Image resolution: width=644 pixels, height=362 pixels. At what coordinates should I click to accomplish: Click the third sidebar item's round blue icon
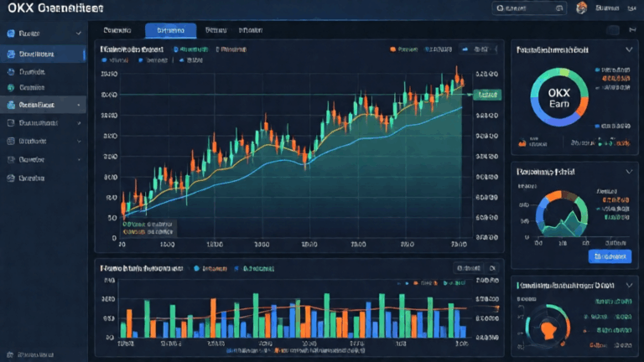[11, 72]
